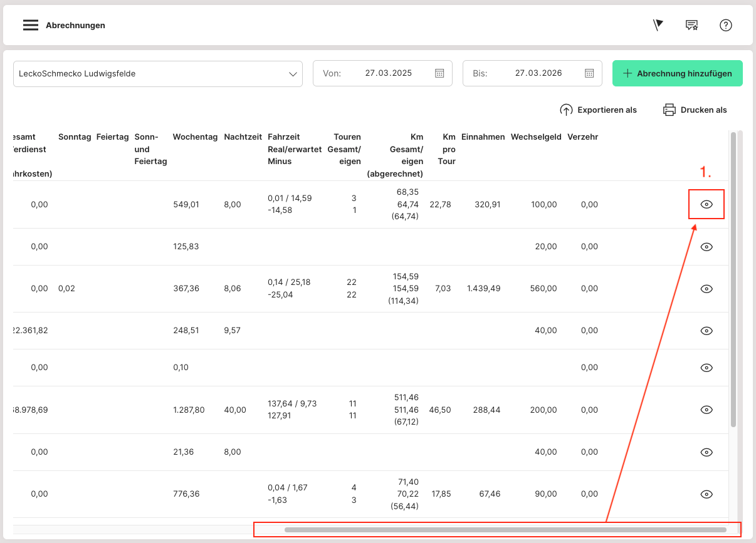Click the upload arrow export icon
This screenshot has height=543, width=756.
tap(566, 110)
